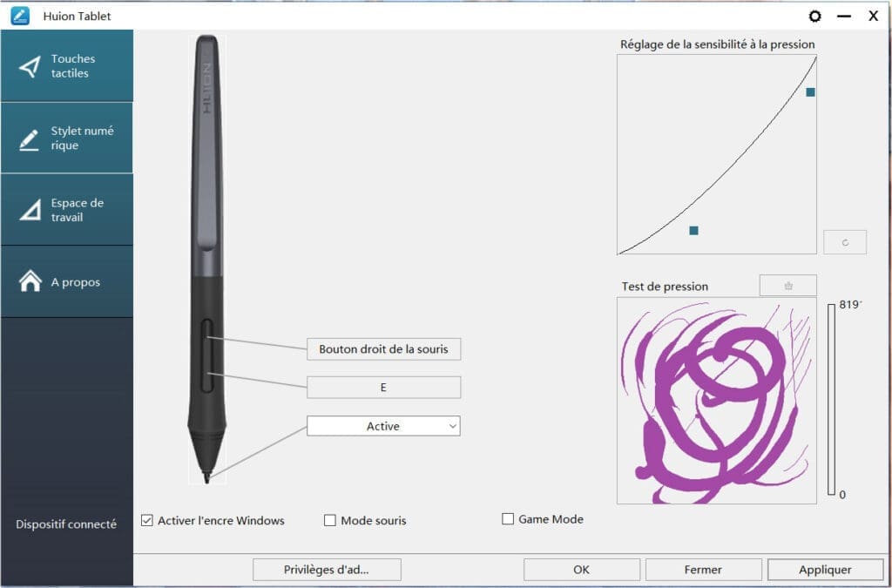Click the house icon for A propos
This screenshot has height=588, width=892.
pyautogui.click(x=30, y=280)
